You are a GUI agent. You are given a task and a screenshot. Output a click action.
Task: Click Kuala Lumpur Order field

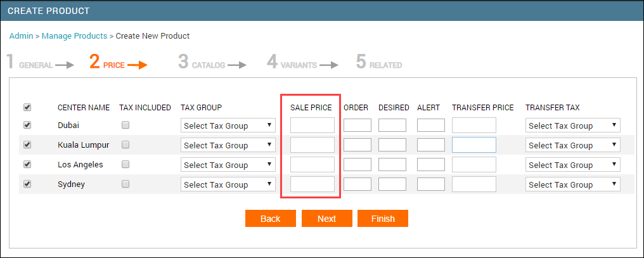pos(357,145)
